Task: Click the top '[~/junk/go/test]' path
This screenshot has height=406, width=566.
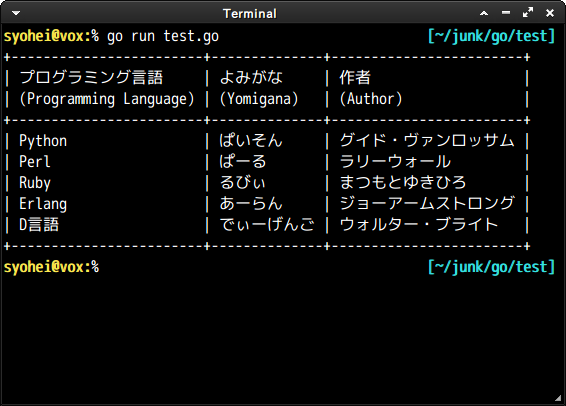Action: (x=491, y=36)
